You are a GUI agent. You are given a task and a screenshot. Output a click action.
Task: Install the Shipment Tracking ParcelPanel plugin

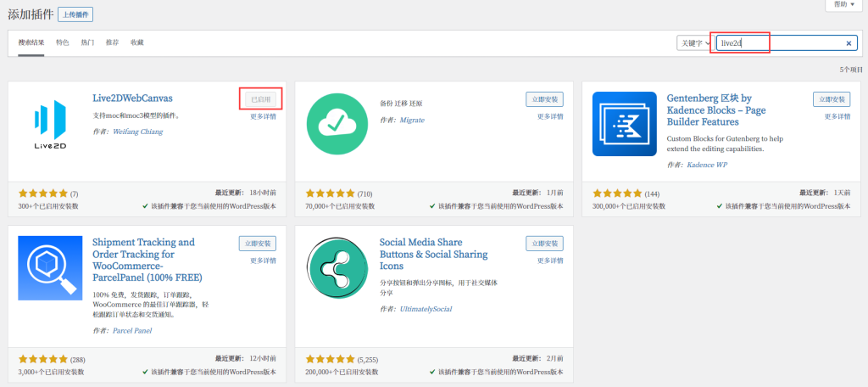tap(258, 244)
